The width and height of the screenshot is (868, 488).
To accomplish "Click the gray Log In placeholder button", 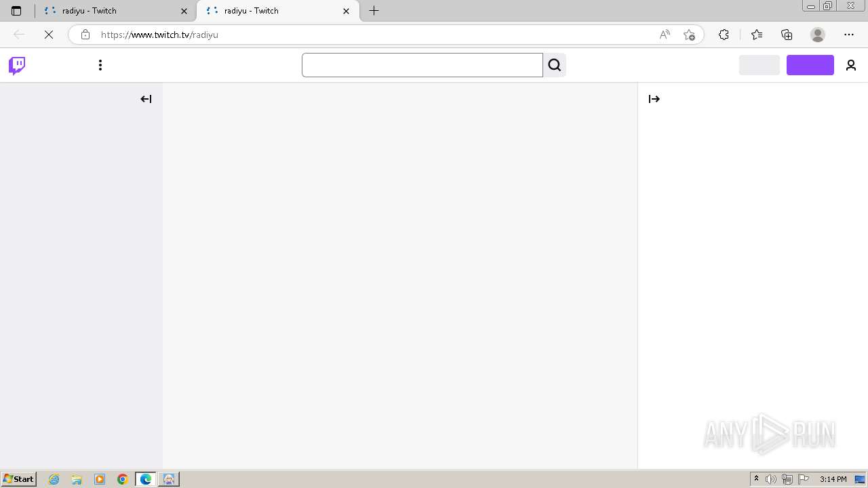I will (759, 65).
